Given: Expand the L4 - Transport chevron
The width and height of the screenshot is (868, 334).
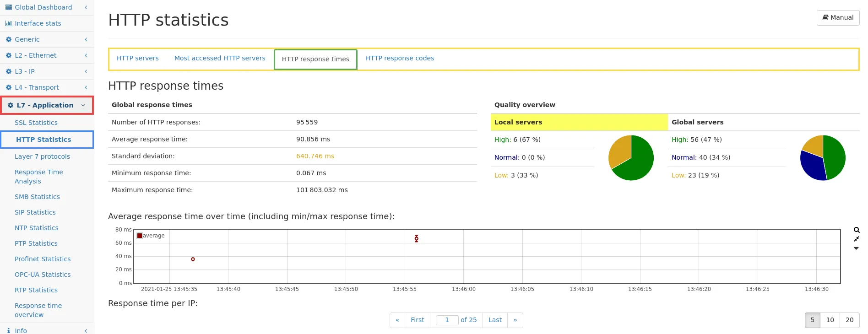Looking at the screenshot, I should (x=86, y=87).
